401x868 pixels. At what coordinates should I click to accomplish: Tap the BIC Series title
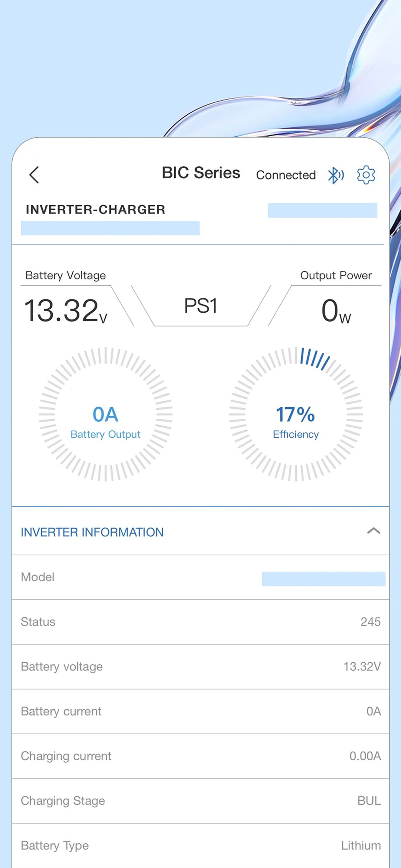(201, 172)
